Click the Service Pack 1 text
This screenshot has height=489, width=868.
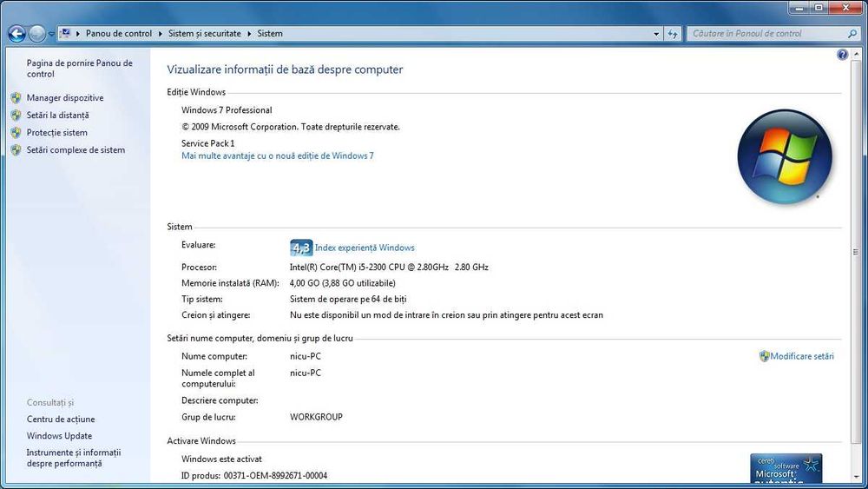pos(207,143)
